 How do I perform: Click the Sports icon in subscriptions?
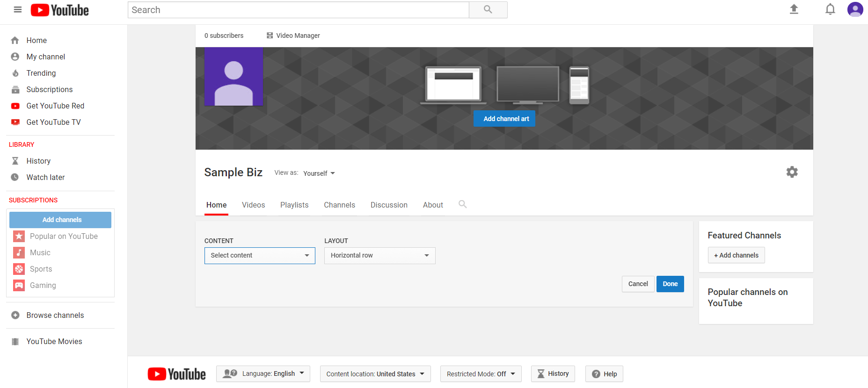(x=19, y=269)
